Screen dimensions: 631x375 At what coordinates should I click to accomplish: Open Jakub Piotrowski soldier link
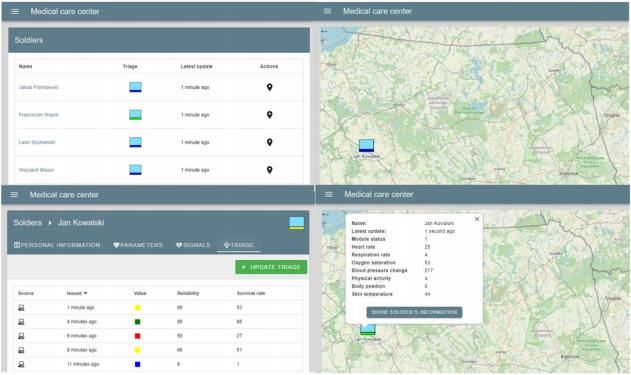click(x=39, y=87)
